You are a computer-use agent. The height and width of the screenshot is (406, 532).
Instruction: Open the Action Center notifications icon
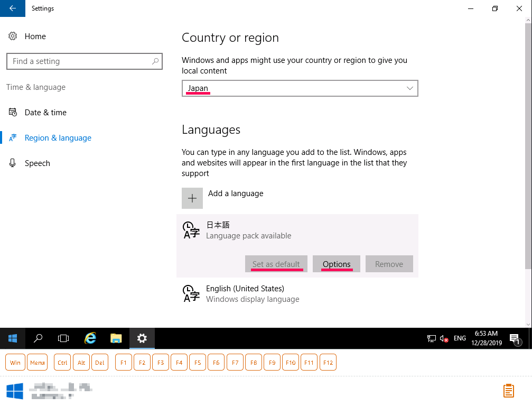pos(516,339)
